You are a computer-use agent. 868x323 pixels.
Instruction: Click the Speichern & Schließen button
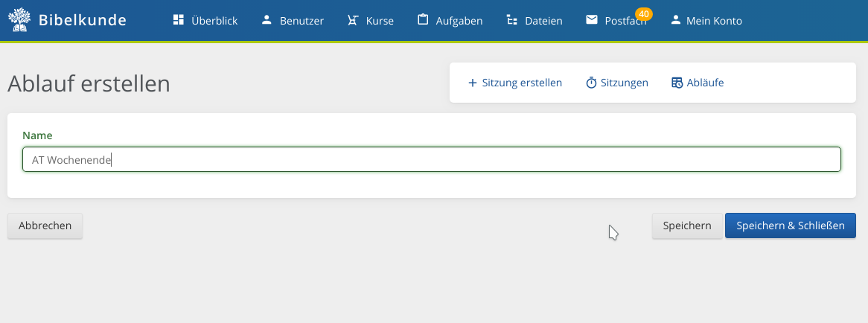(x=791, y=226)
